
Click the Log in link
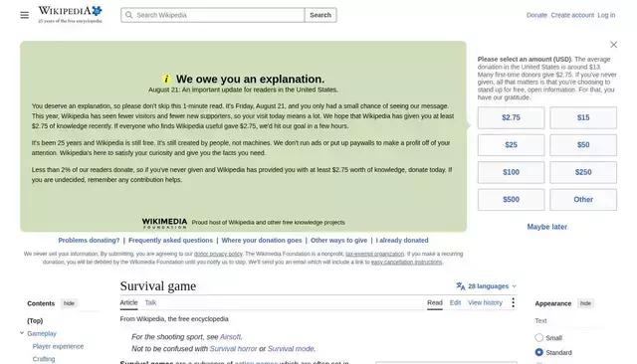point(606,15)
